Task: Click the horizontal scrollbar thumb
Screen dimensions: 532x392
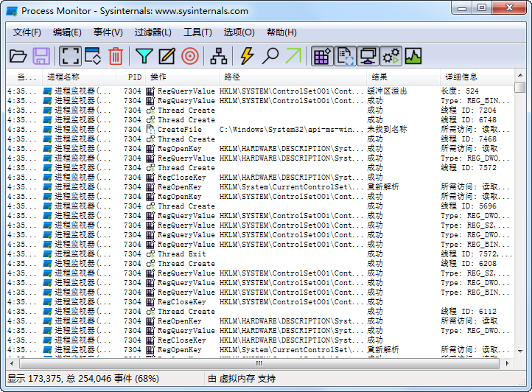Action: [259, 363]
